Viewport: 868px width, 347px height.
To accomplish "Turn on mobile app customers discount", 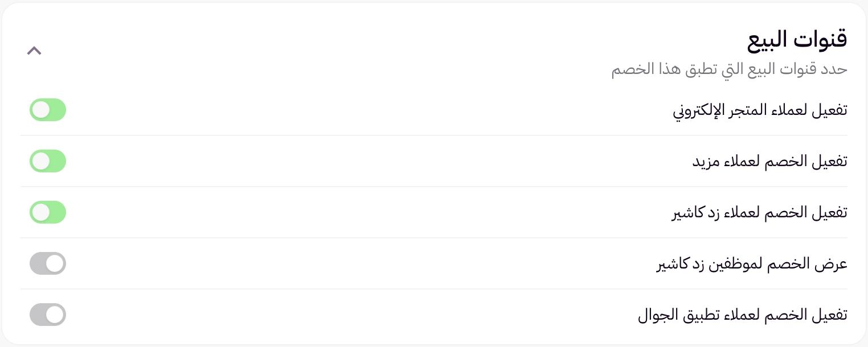I will 48,315.
